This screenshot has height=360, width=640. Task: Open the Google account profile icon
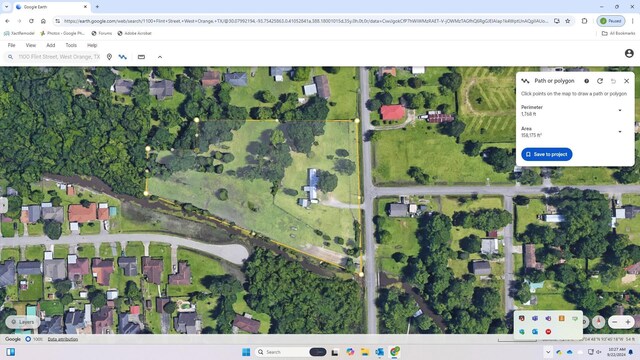[x=629, y=53]
